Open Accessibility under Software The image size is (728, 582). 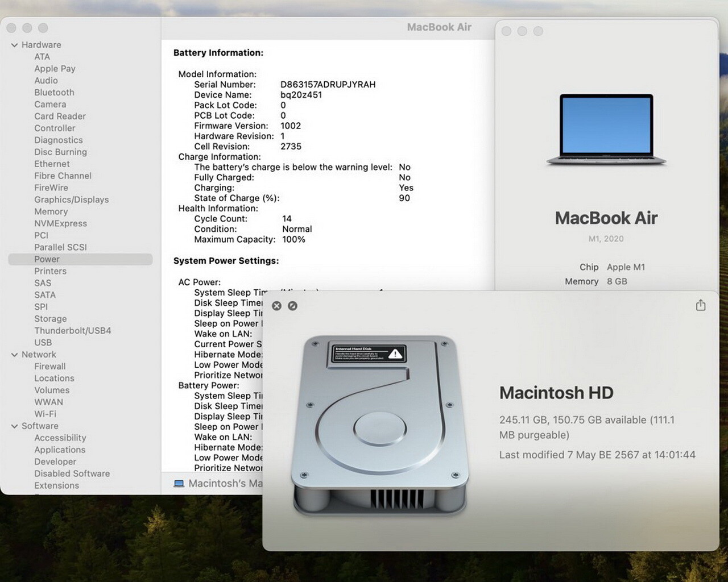(x=60, y=439)
